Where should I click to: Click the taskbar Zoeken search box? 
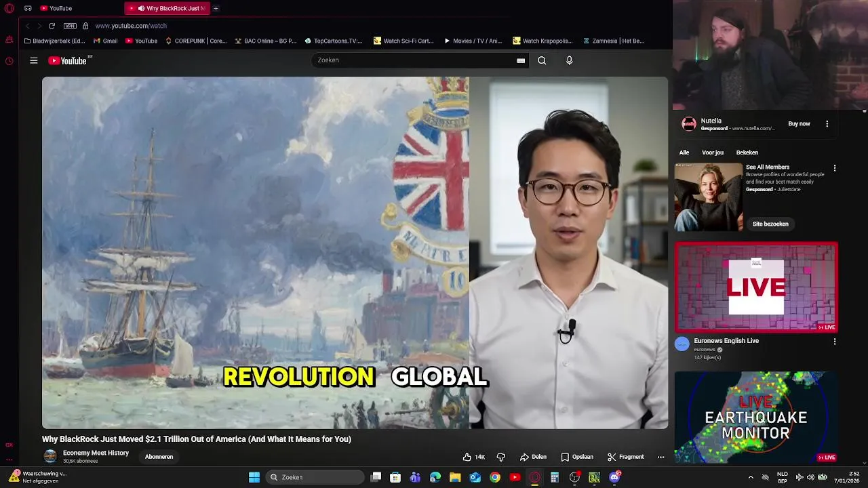[x=315, y=477]
